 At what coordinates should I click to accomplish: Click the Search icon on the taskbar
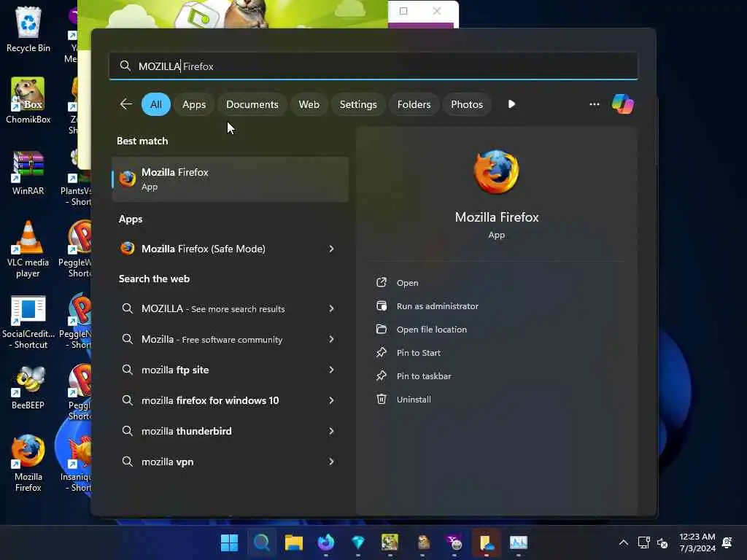(x=262, y=542)
